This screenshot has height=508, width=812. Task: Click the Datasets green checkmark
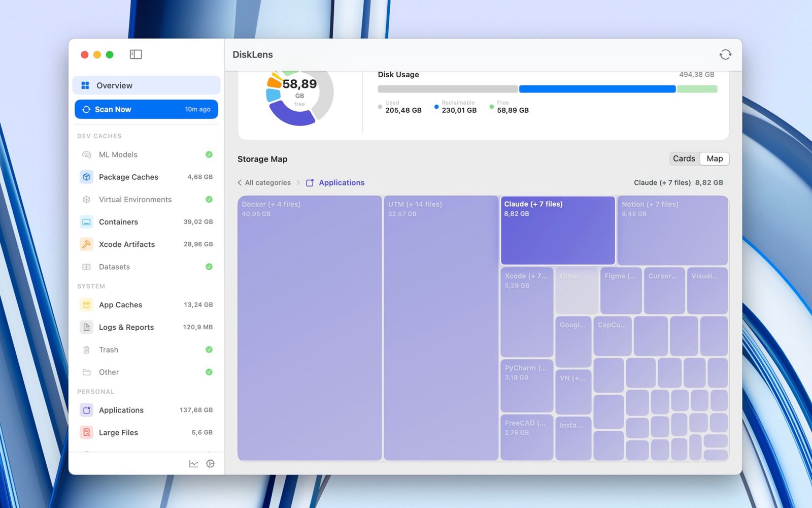pyautogui.click(x=209, y=267)
